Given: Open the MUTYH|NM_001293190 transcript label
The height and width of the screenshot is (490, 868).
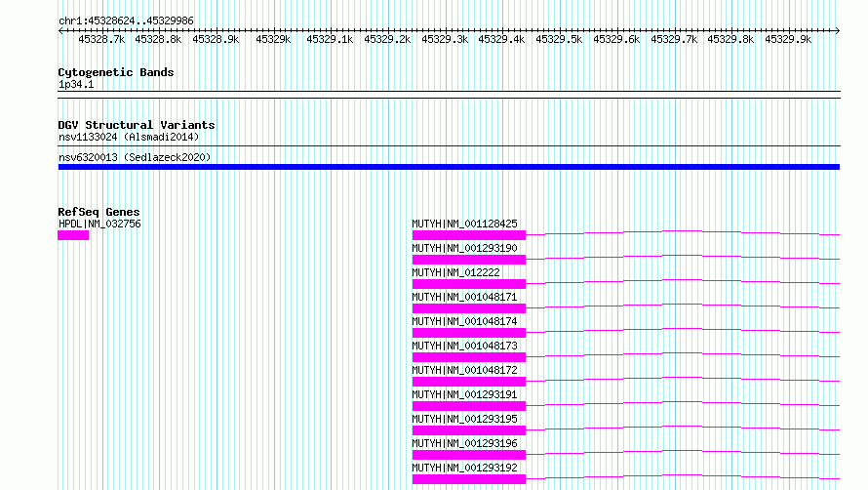Looking at the screenshot, I should 464,248.
